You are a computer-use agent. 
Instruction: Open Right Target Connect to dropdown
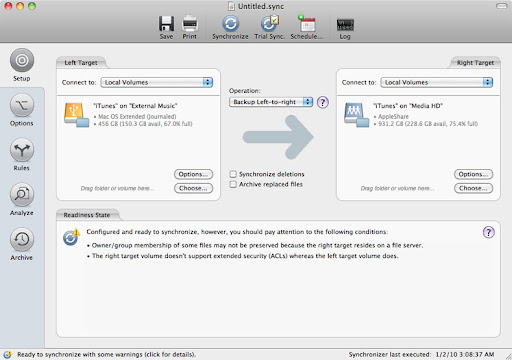point(437,82)
